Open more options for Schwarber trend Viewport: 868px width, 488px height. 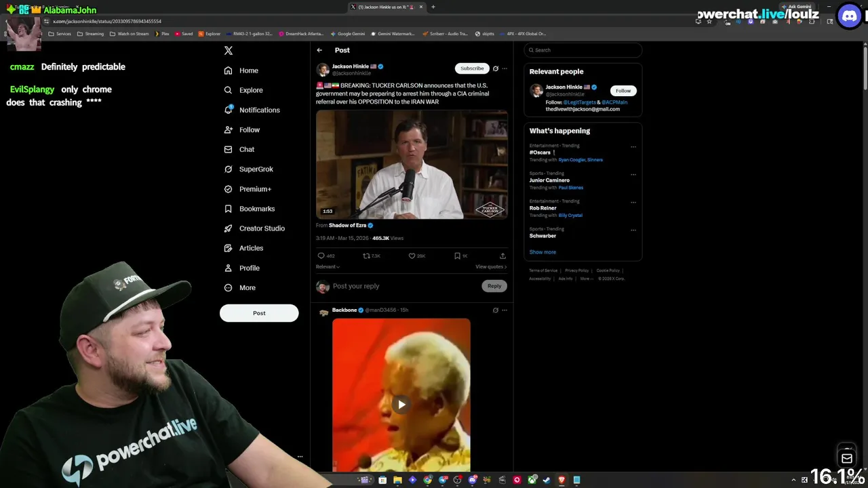click(x=633, y=230)
